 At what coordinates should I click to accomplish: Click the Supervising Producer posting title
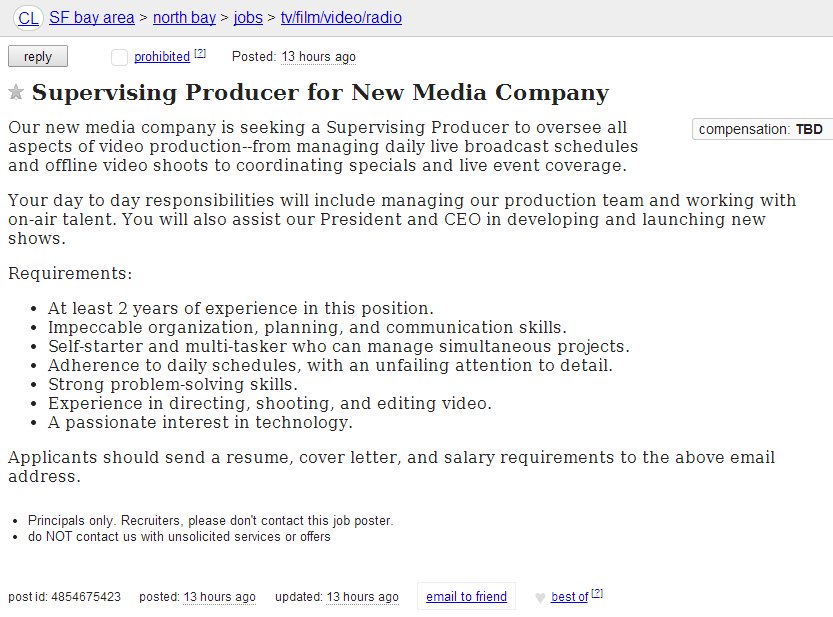pos(320,92)
